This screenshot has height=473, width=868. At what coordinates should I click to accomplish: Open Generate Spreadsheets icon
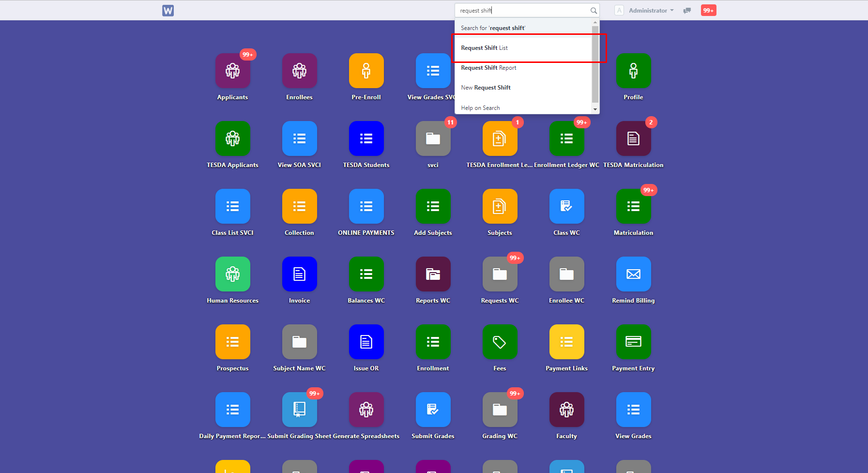click(x=366, y=410)
